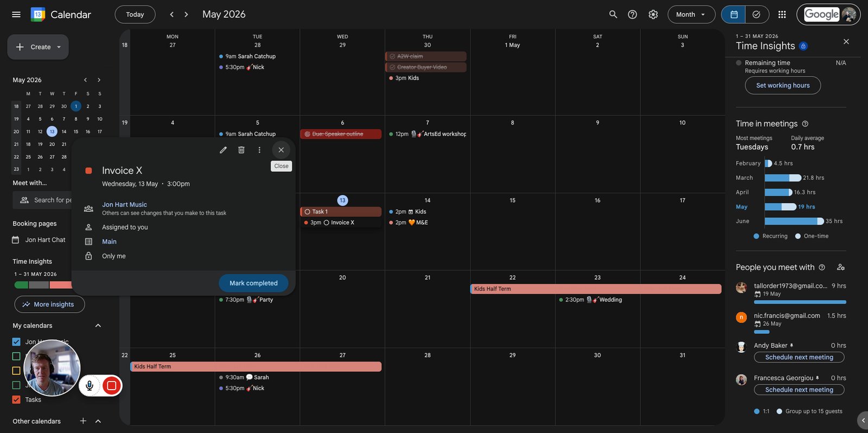
Task: Schedule next meeting with Andy Baker
Action: coord(799,357)
